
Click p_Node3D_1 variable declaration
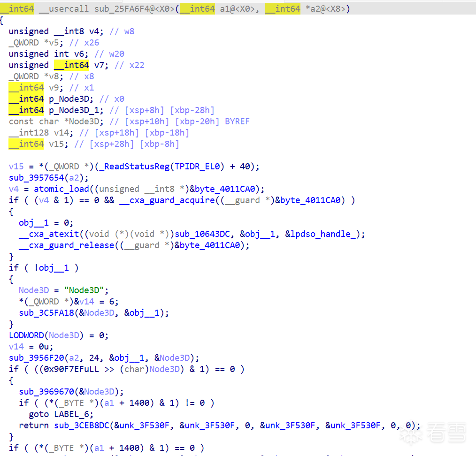point(74,110)
